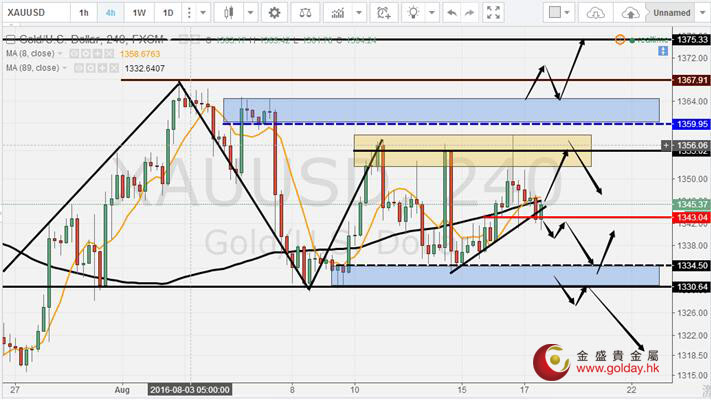The width and height of the screenshot is (711, 401).
Task: Click the 1343.04 red price line label
Action: [692, 217]
